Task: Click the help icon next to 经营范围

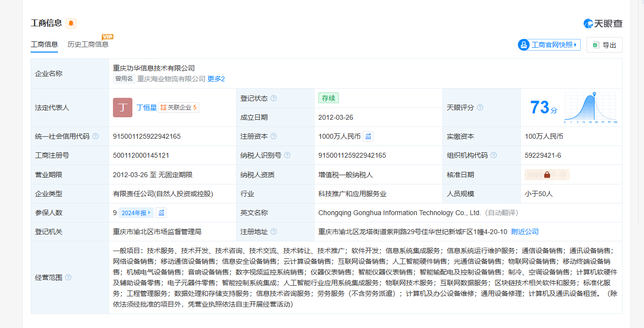Action: point(68,277)
